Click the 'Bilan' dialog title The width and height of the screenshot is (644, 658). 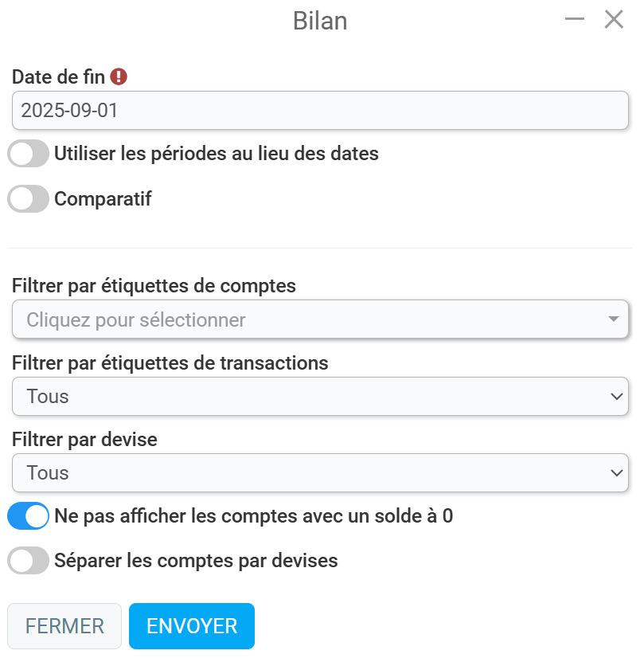click(320, 21)
